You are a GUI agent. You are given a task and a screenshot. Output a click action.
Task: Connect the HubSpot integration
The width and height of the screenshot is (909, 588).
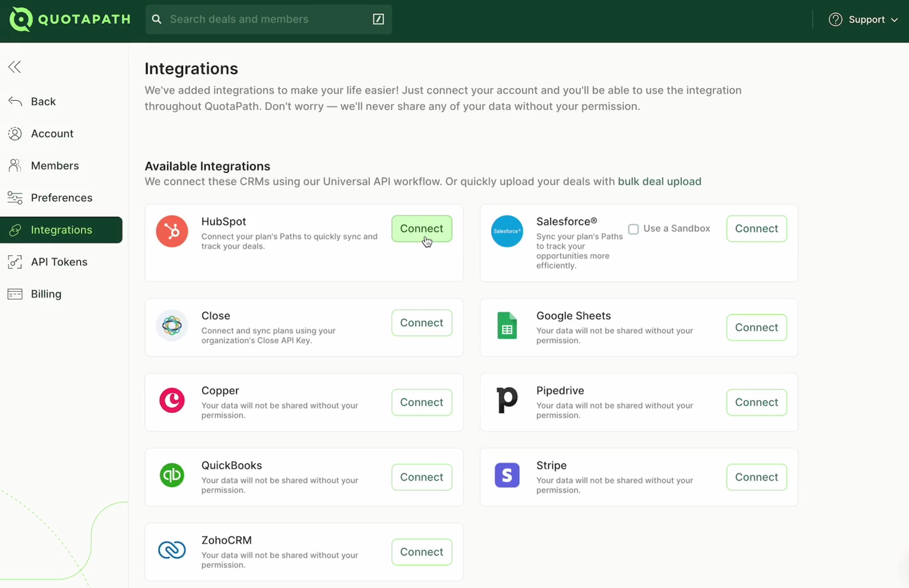point(422,229)
